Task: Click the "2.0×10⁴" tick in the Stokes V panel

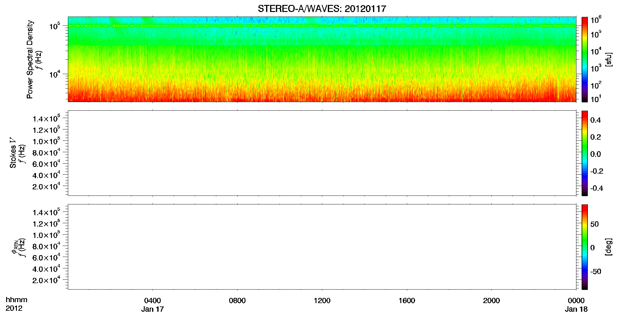Action: coord(46,186)
